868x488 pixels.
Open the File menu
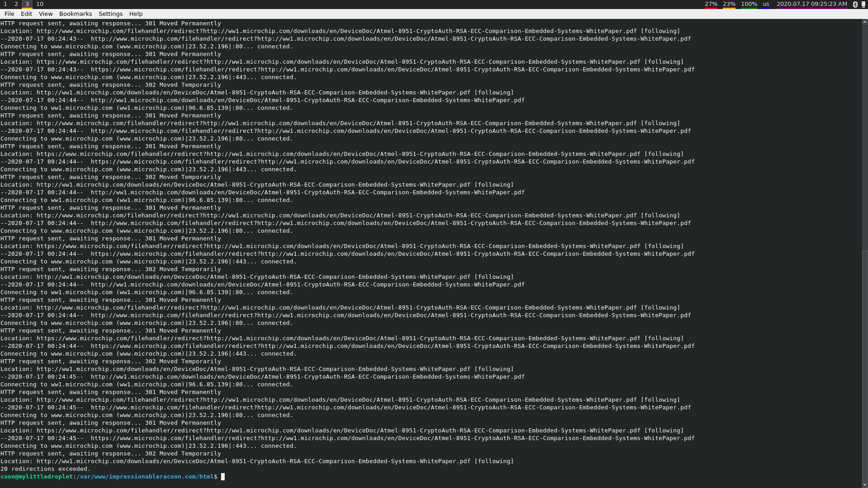(x=9, y=14)
